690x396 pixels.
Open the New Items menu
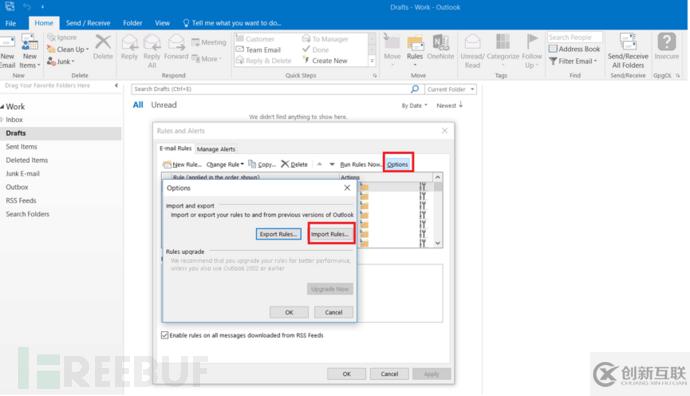click(29, 52)
